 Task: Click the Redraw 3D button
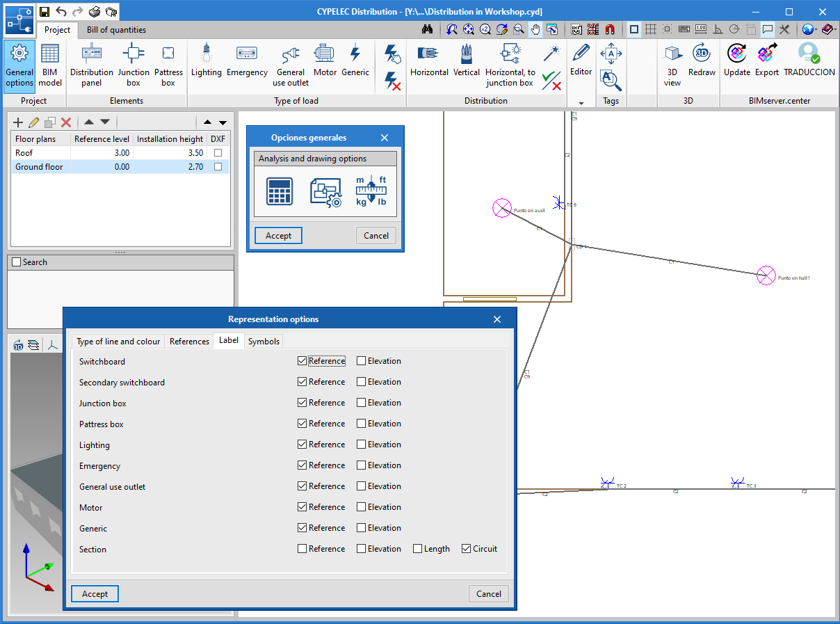(702, 60)
